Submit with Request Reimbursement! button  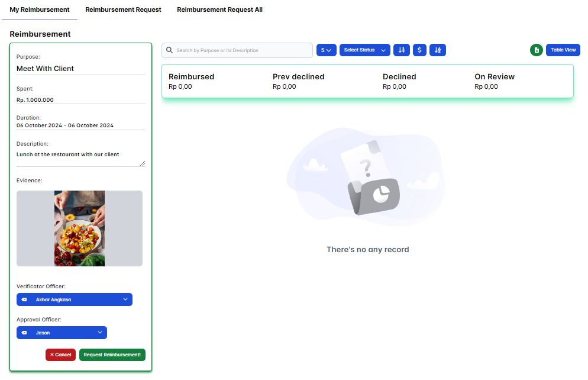click(112, 355)
